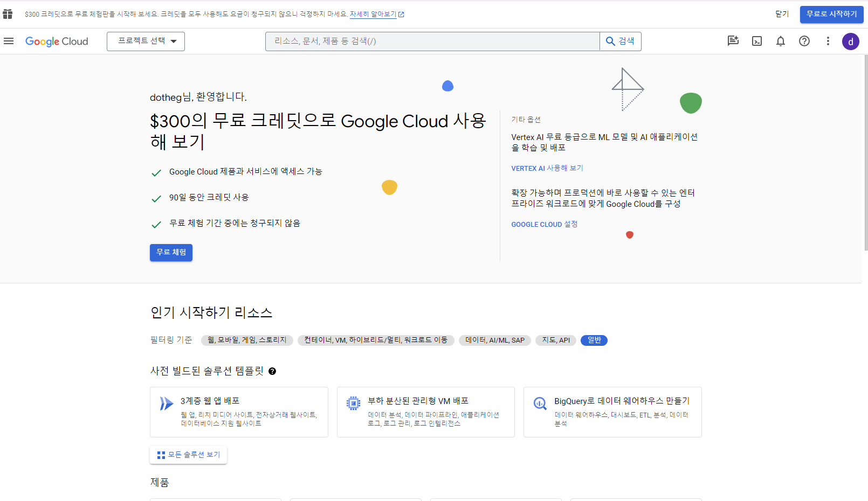Screen dimensions: 868x501
Task: Click the 무료 체험 button
Action: (171, 253)
